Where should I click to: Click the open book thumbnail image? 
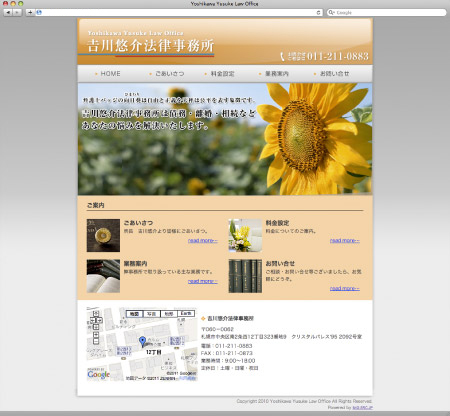click(x=103, y=276)
